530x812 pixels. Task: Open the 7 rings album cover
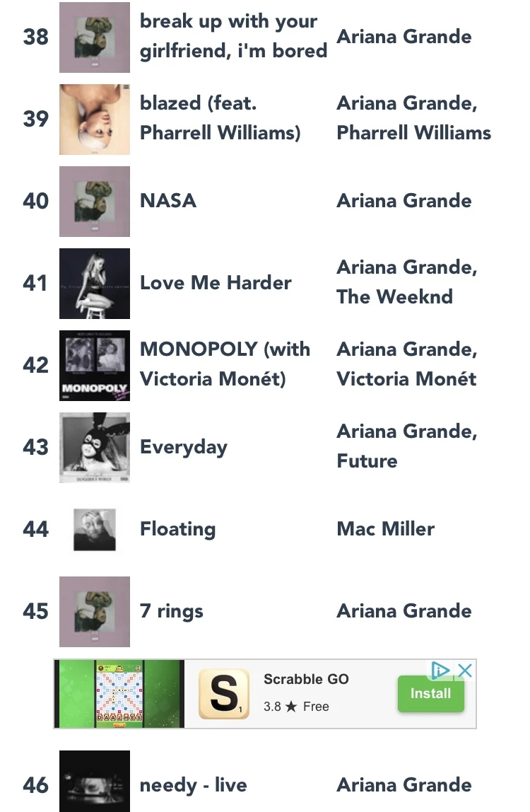[95, 611]
